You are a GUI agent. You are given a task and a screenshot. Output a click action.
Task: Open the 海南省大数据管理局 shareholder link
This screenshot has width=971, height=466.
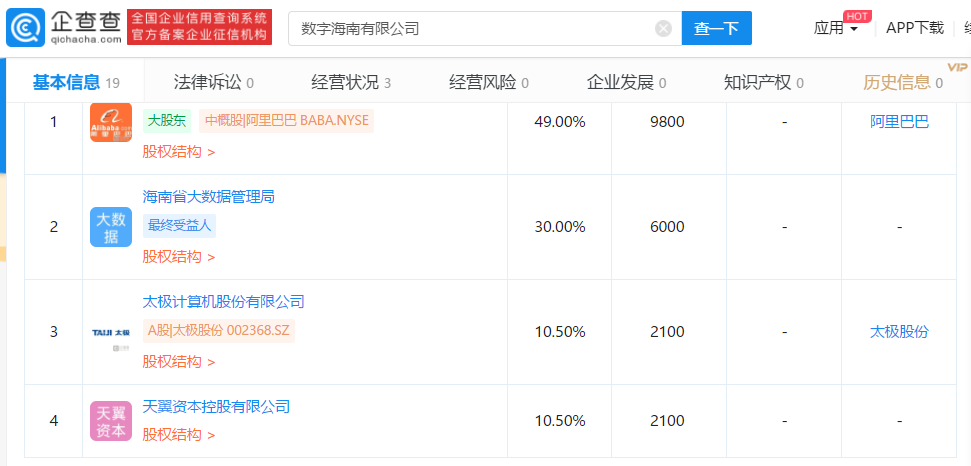coord(209,197)
